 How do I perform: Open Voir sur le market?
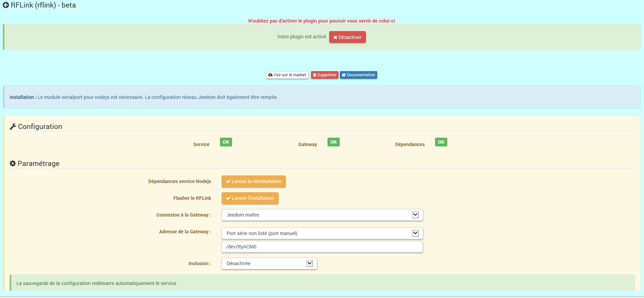pos(287,75)
